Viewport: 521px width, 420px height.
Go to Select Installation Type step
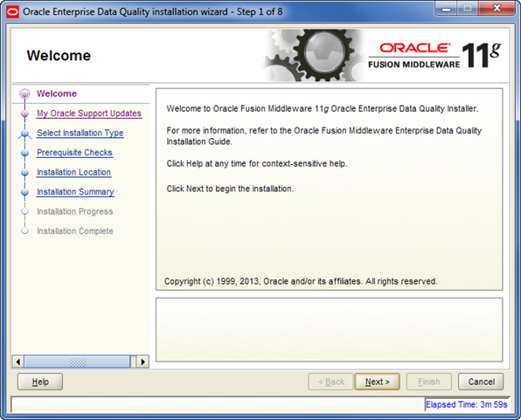tap(80, 133)
